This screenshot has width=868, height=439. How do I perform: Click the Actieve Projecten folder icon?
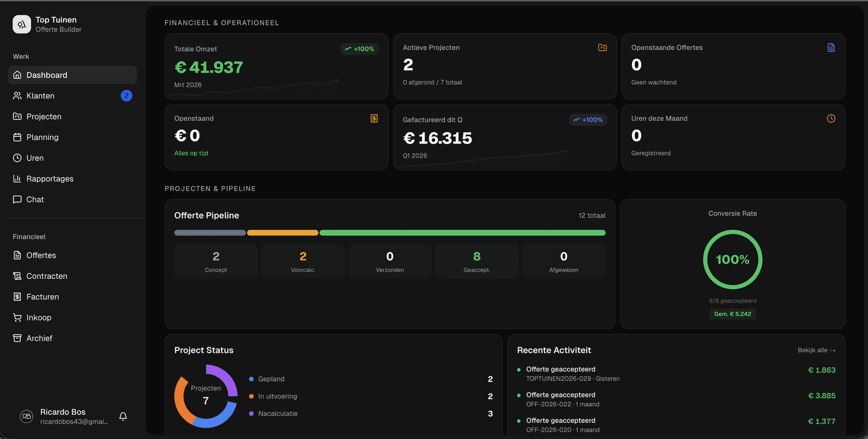[602, 48]
